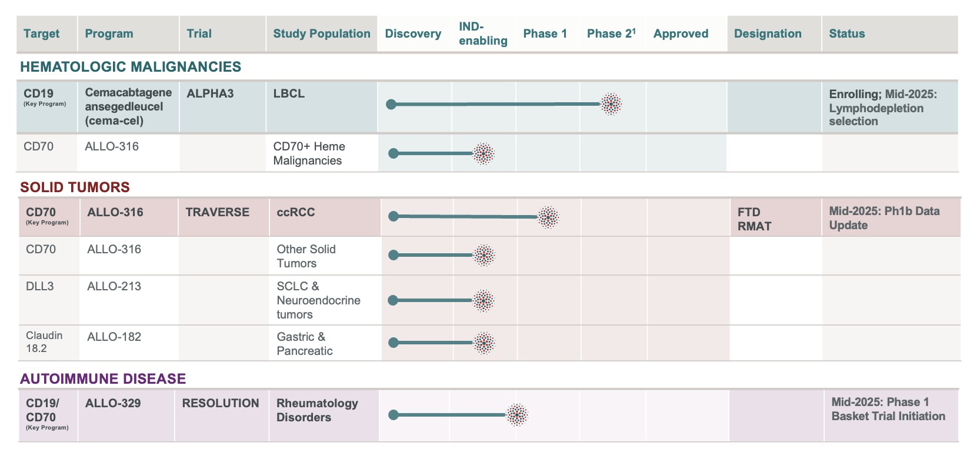Screen dimensions: 980x456
Task: Click the Other Solid Tumors burst marker
Action: (x=484, y=255)
